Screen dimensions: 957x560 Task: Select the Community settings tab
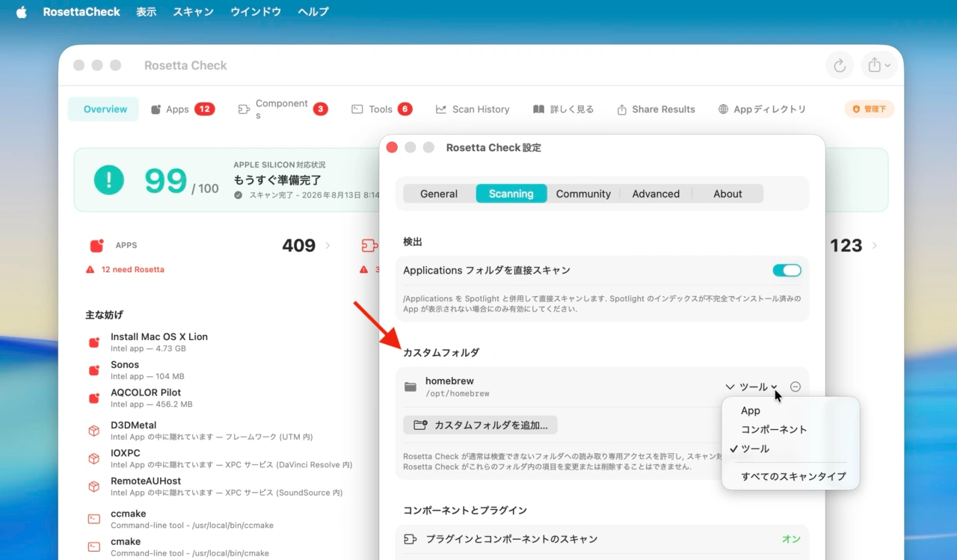pyautogui.click(x=583, y=194)
